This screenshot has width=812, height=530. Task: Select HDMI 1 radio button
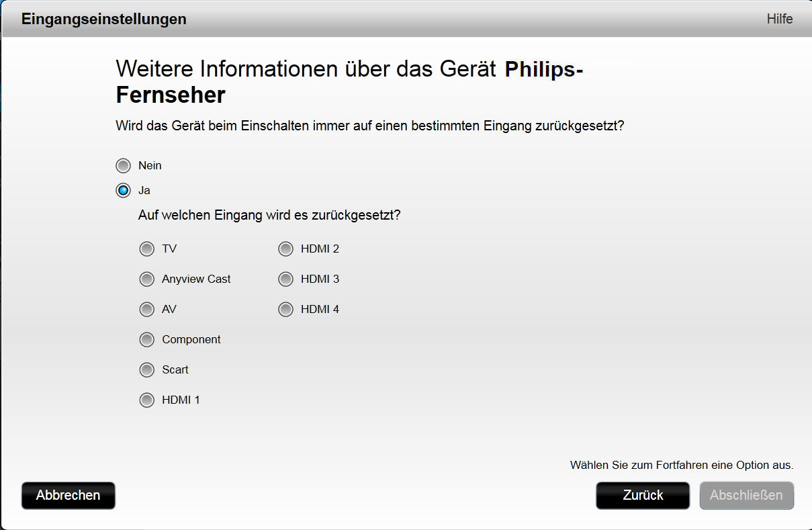tap(146, 400)
